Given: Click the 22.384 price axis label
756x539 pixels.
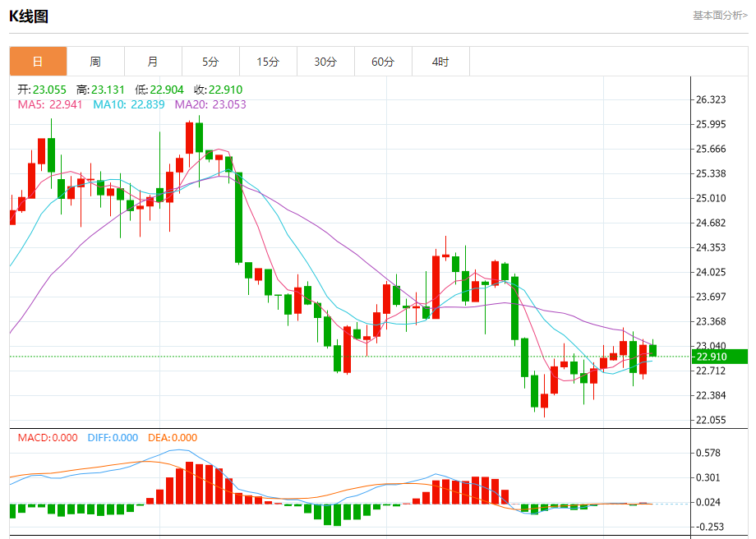Looking at the screenshot, I should click(711, 395).
